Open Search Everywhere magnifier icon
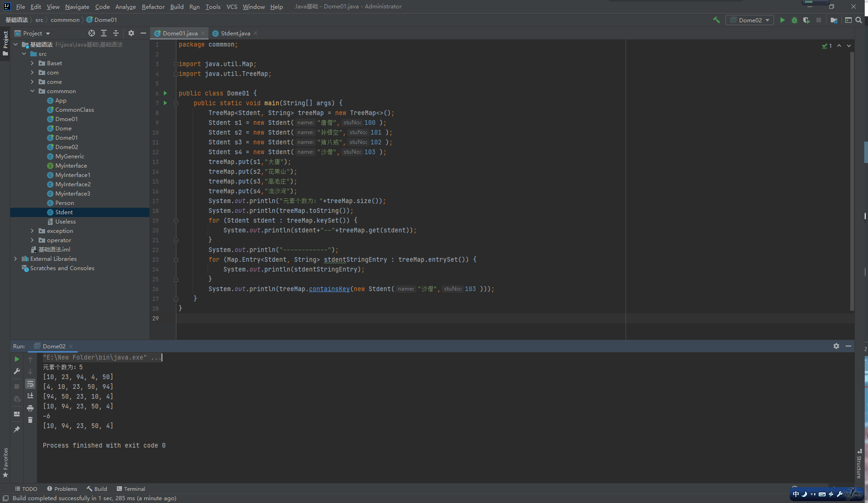Viewport: 868px width, 503px height. [x=859, y=20]
